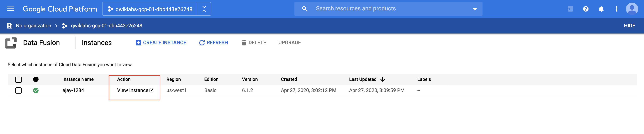This screenshot has height=134, width=644.
Task: Click the UPGRADE button
Action: click(289, 43)
